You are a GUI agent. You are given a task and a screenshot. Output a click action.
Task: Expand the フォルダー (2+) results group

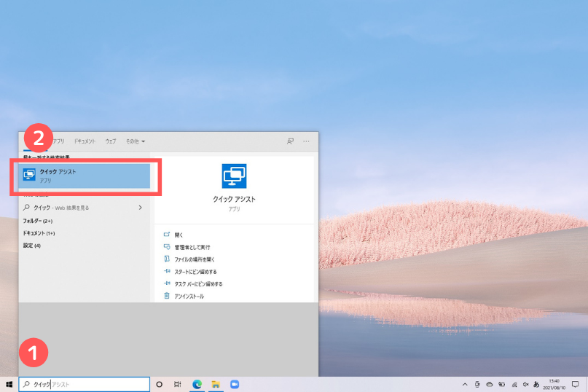[37, 221]
